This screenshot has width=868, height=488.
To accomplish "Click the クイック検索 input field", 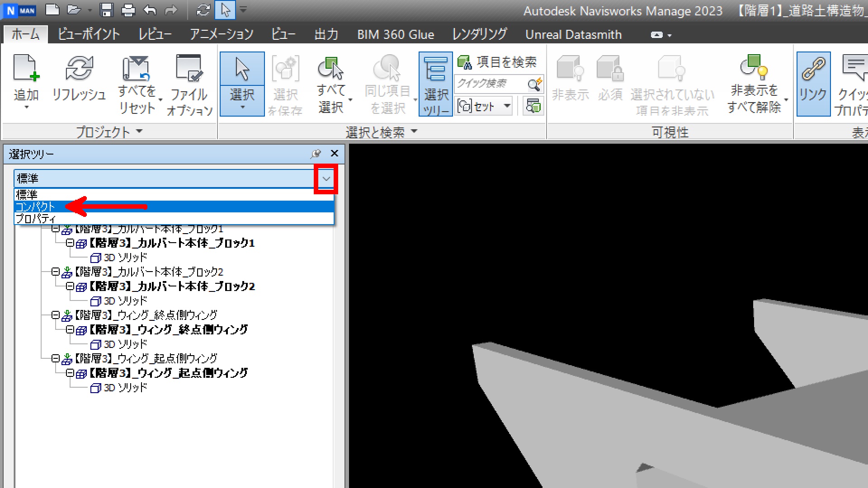I will point(491,84).
